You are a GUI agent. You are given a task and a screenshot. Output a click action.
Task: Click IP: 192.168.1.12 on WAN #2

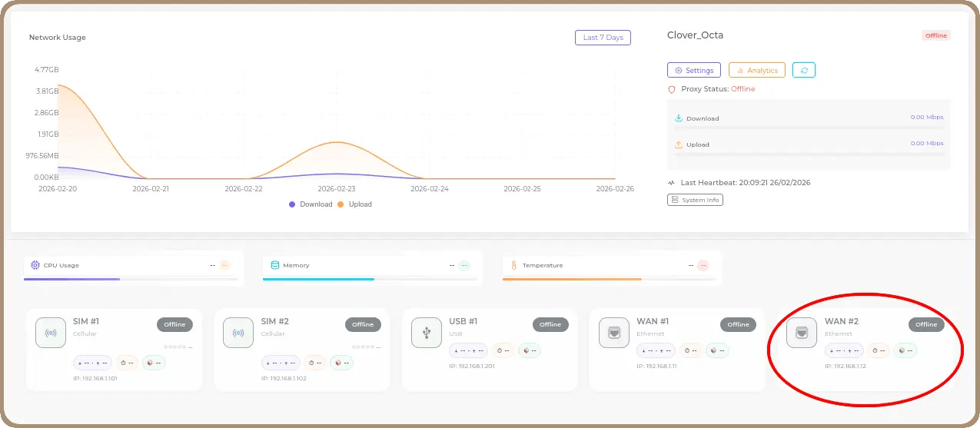point(845,367)
